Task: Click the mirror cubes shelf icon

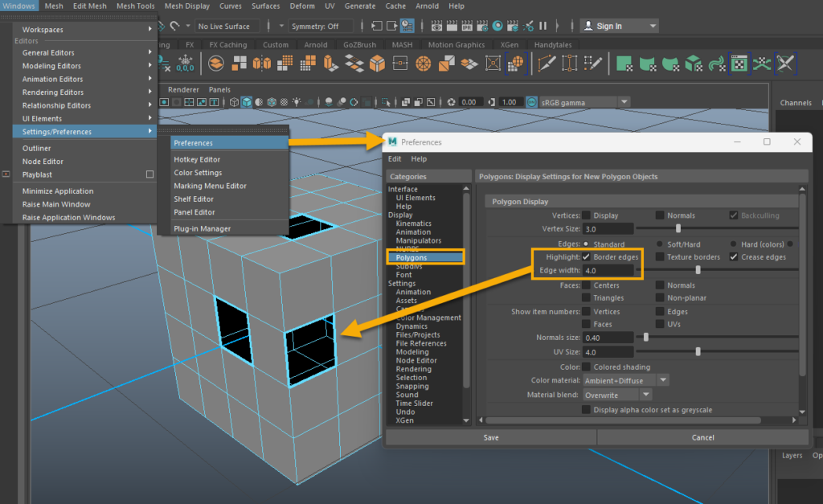Action: pyautogui.click(x=261, y=64)
